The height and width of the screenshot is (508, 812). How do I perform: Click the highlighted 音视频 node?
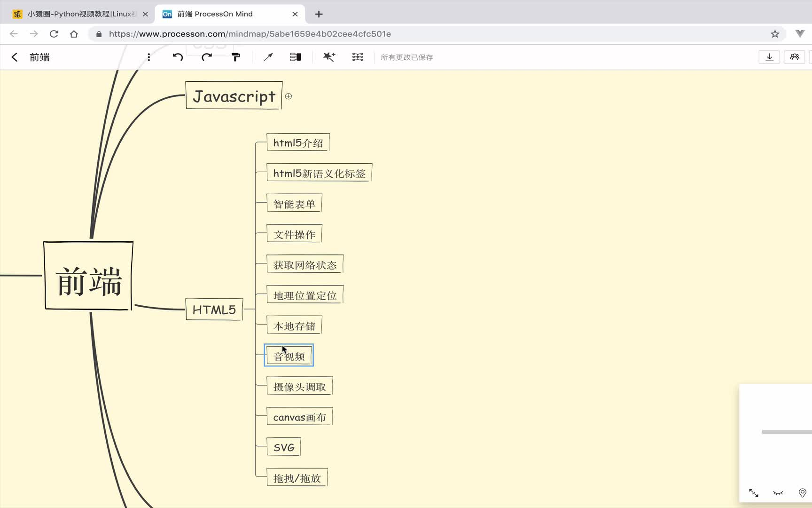pyautogui.click(x=289, y=356)
